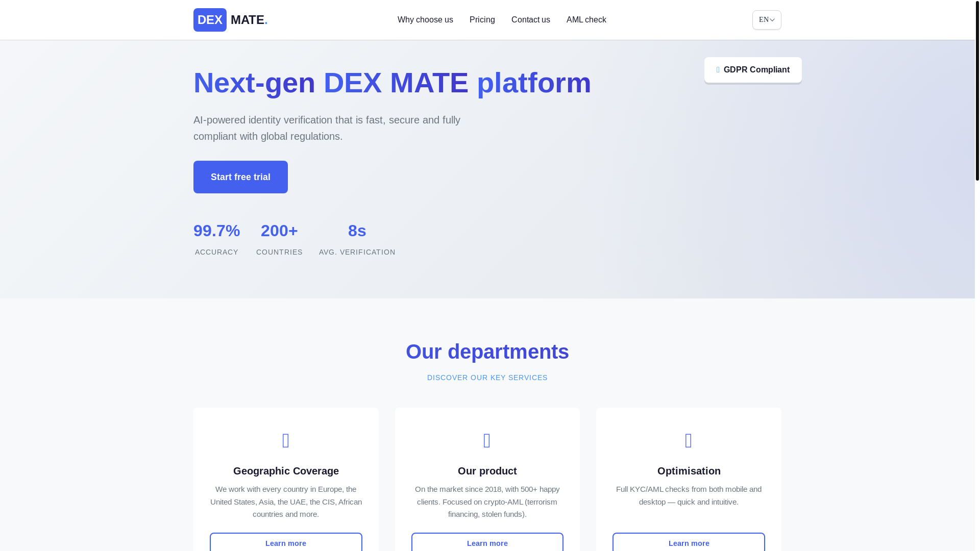980x551 pixels.
Task: Click the Geographic Coverage description text
Action: [286, 502]
